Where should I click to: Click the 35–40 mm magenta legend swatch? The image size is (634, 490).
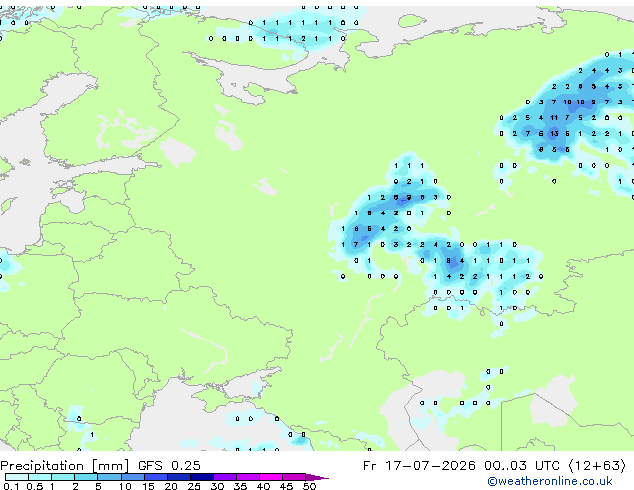247,477
